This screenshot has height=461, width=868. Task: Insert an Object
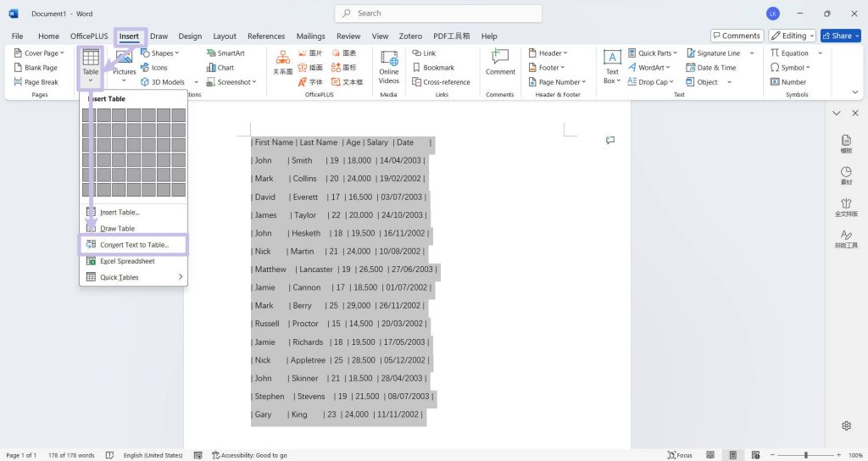coord(702,82)
